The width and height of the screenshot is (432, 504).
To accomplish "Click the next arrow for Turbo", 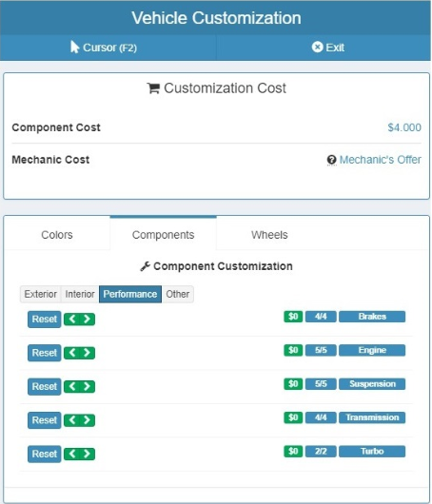I will (87, 454).
